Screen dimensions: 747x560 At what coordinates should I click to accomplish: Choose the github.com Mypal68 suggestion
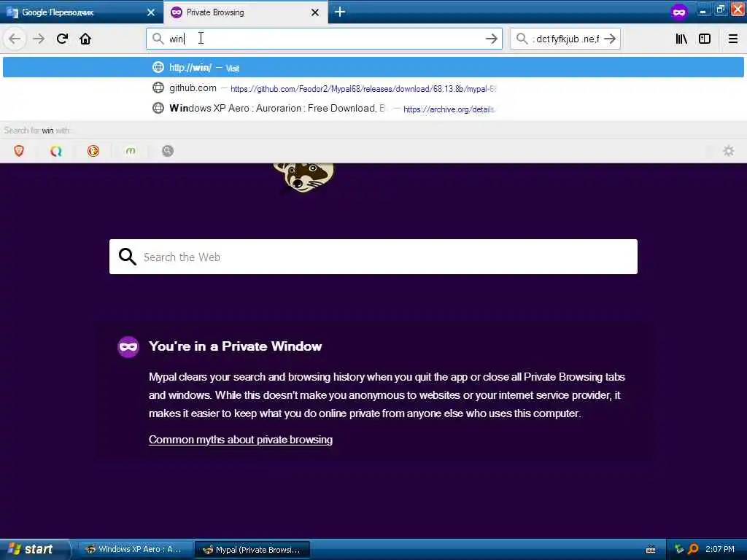tap(373, 88)
